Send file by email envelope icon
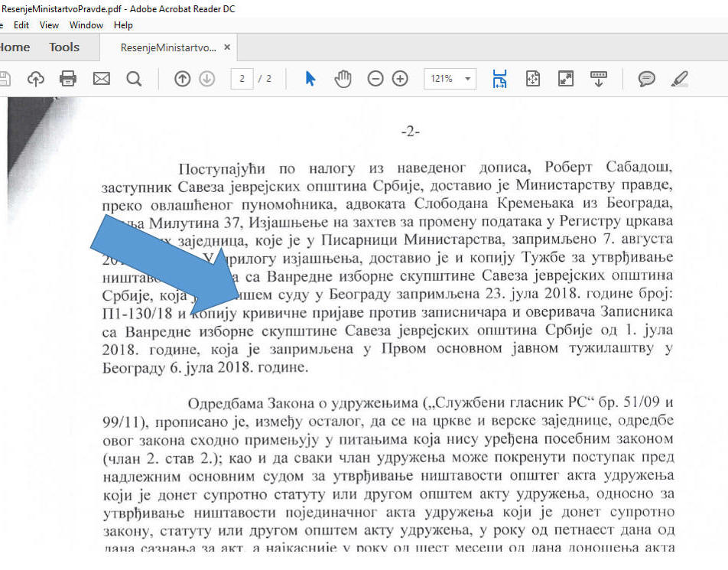This screenshot has height=570, width=728. pyautogui.click(x=101, y=79)
